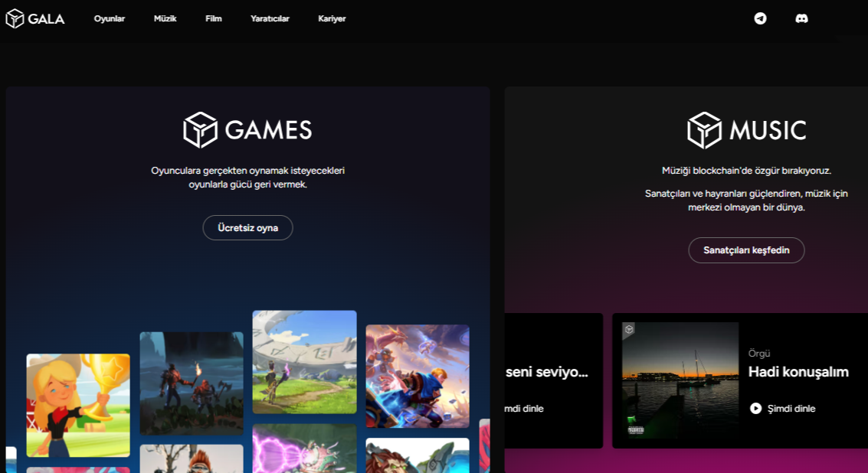Select the dark warriors with torch game thumbnail
Viewport: 868px width, 473px height.
(x=192, y=383)
